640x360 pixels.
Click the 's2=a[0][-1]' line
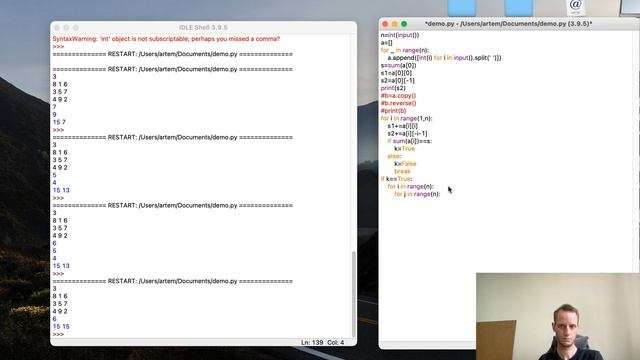pyautogui.click(x=398, y=80)
